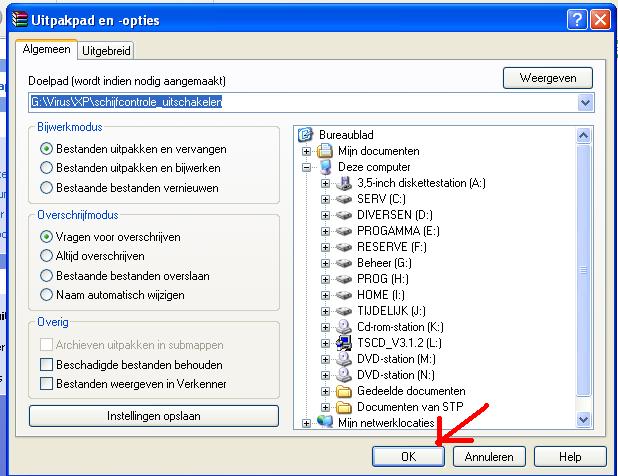
Task: Click the 'Instellingen opslaan' button
Action: 154,415
